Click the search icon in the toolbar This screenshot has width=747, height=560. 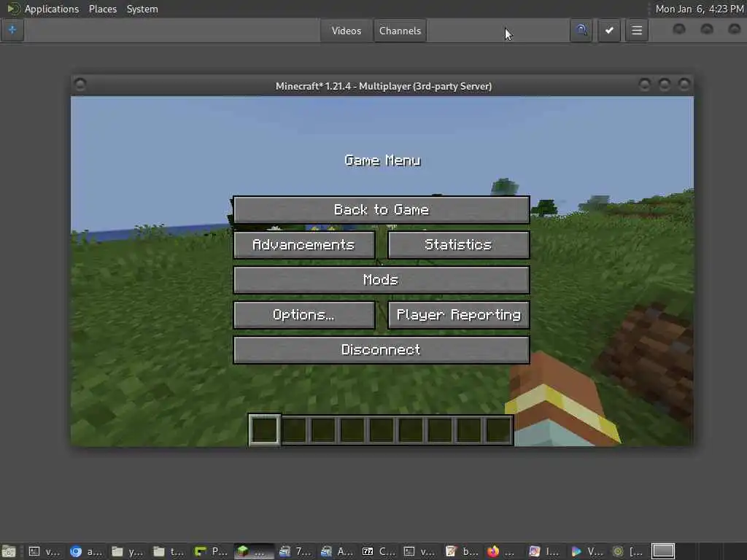581,31
